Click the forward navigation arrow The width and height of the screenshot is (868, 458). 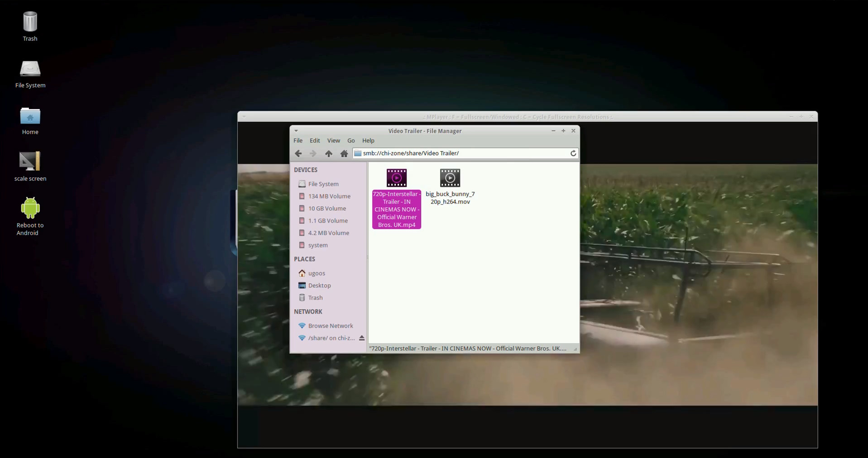click(313, 153)
